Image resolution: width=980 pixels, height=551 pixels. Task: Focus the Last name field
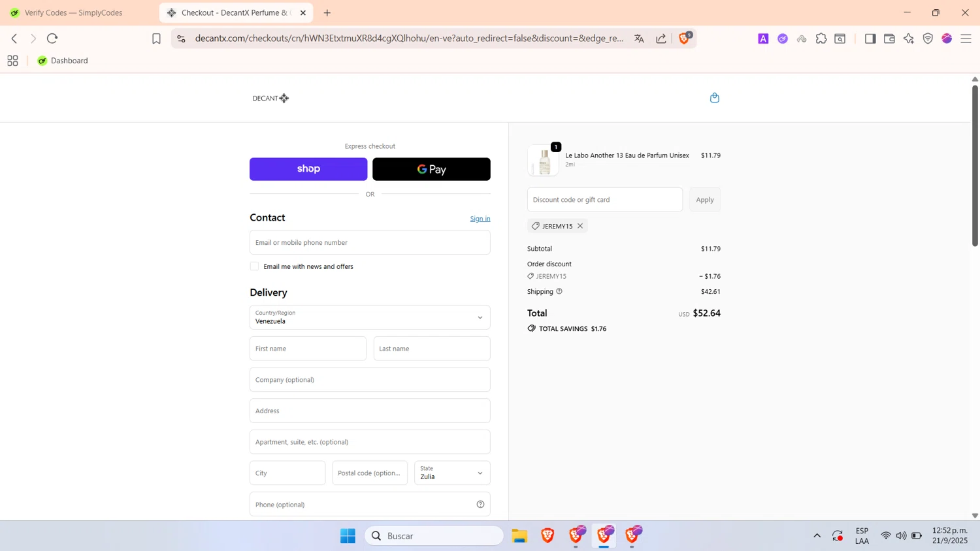[432, 349]
